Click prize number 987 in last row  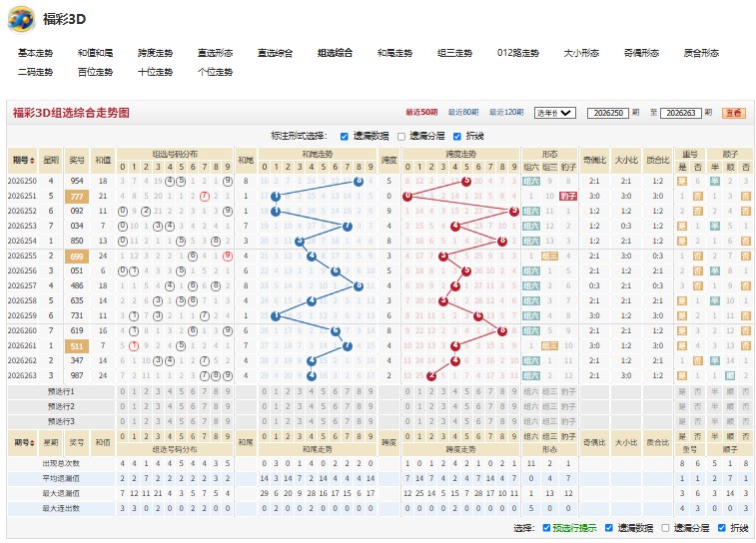coord(77,375)
